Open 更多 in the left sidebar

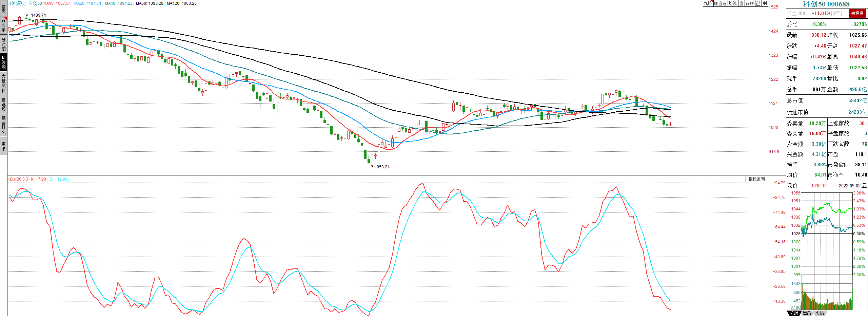3,147
